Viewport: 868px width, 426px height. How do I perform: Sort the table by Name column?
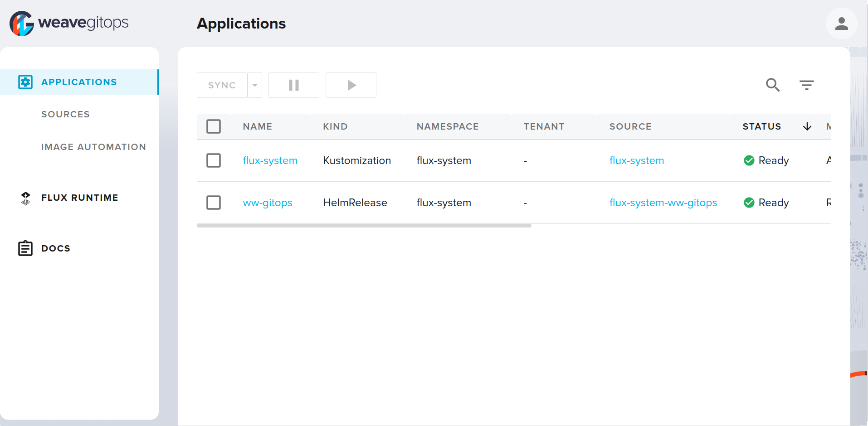pyautogui.click(x=257, y=126)
